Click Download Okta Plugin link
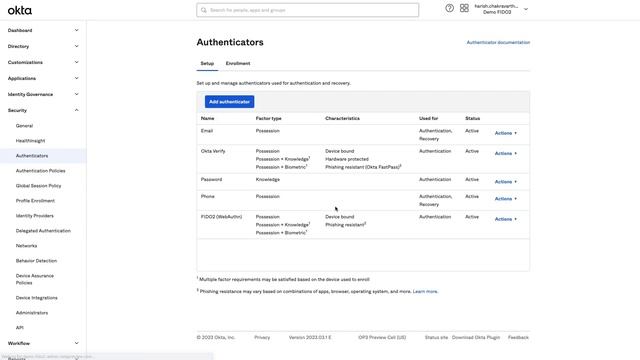 476,338
